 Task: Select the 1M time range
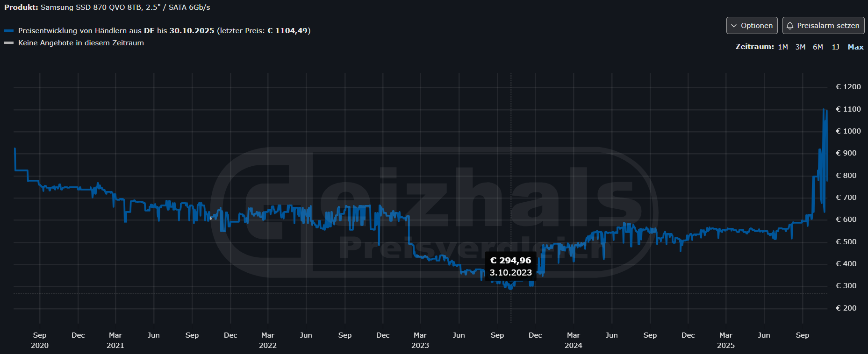(x=783, y=47)
